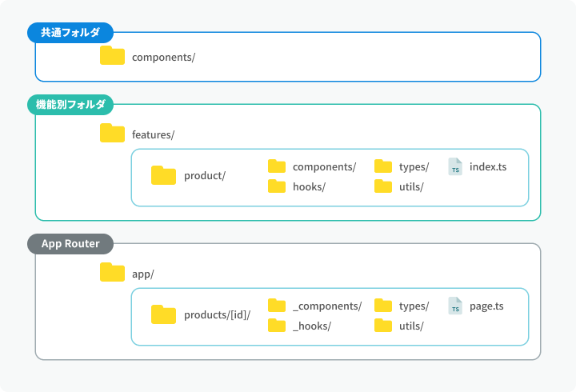
Task: Click the page.ts file name
Action: 486,306
